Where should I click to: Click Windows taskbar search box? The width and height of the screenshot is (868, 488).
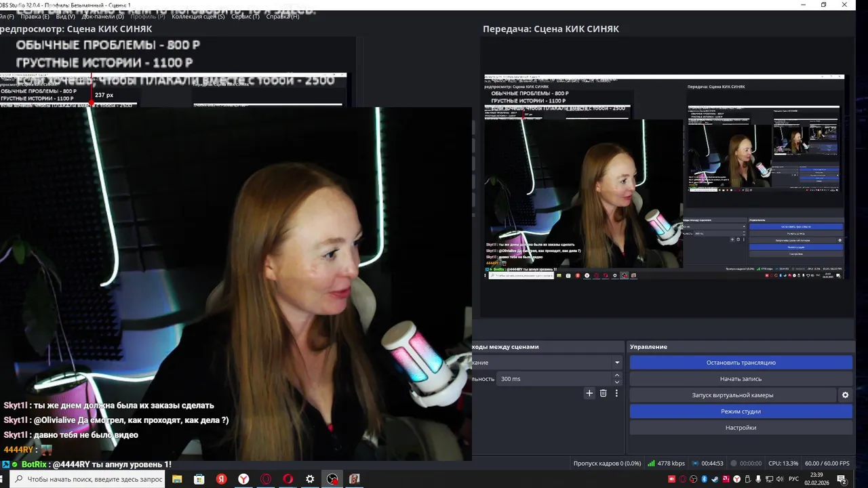88,479
